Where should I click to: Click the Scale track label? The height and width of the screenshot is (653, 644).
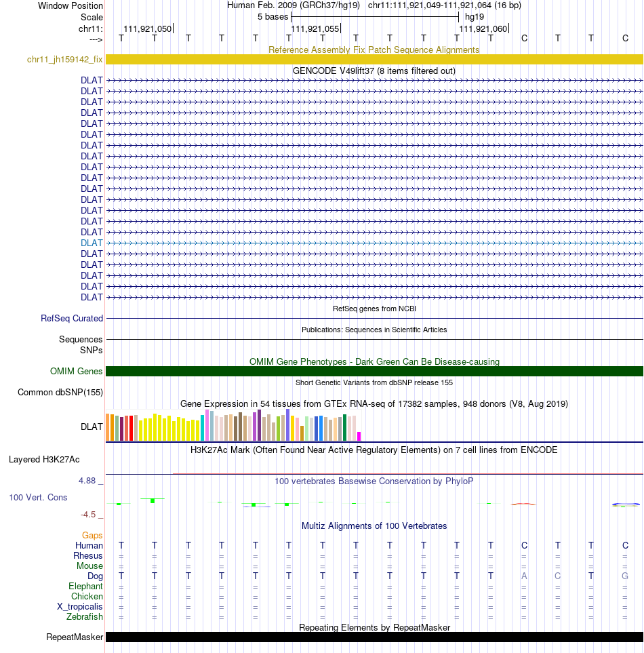pyautogui.click(x=92, y=17)
